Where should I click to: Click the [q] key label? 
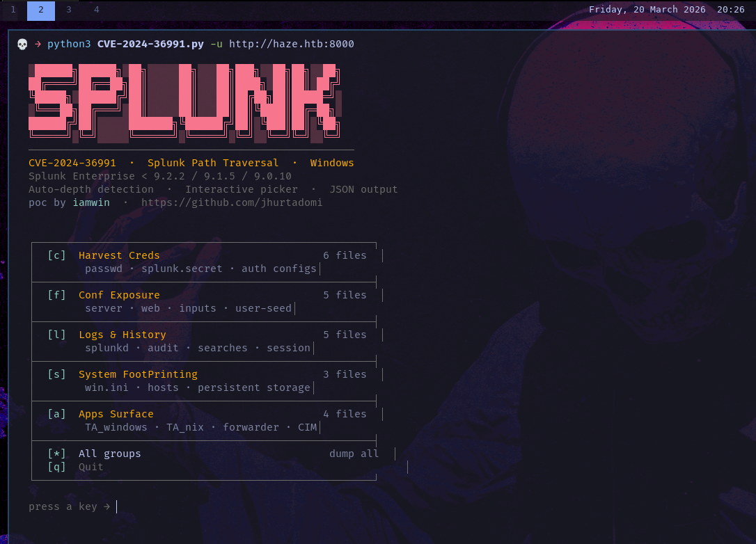coord(56,466)
